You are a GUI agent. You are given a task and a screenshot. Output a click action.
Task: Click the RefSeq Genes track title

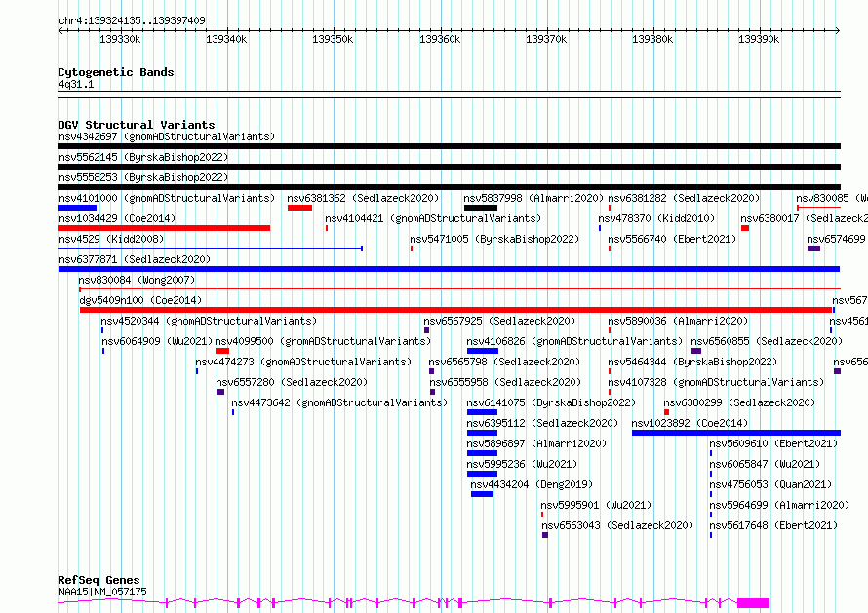(x=99, y=580)
